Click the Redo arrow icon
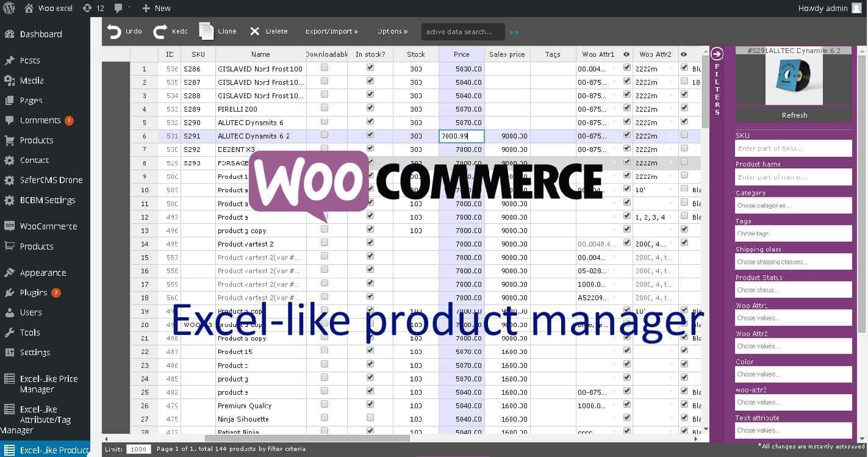Screen dimensions: 868x457 click(x=160, y=32)
